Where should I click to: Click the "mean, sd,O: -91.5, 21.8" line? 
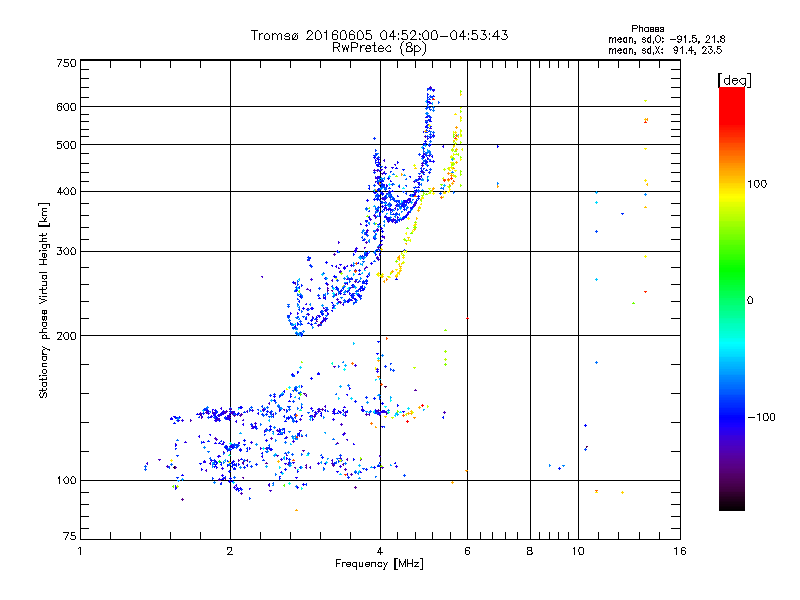(x=666, y=39)
